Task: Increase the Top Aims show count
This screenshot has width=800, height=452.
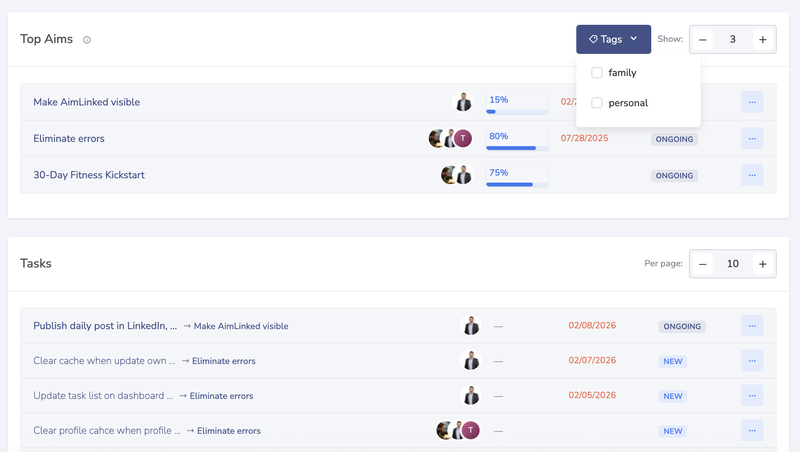Action: coord(763,40)
